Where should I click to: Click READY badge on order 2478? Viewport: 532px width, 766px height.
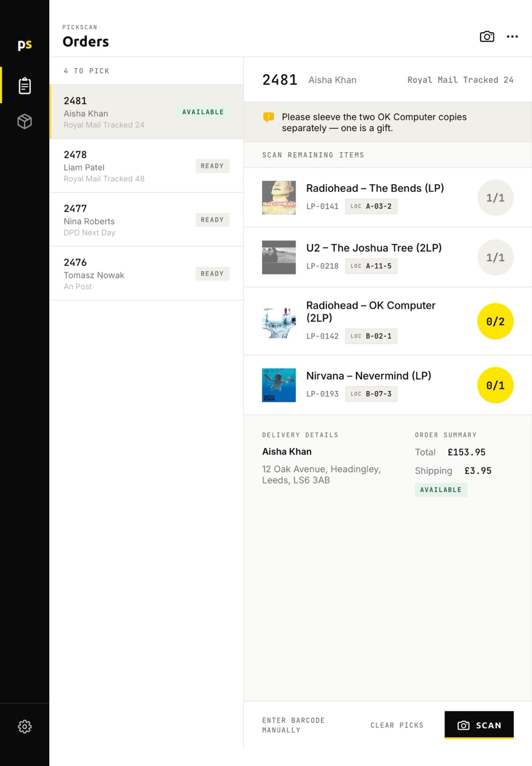pyautogui.click(x=212, y=166)
